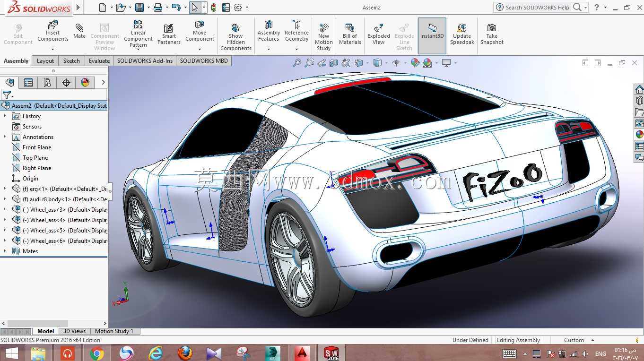Click the Windows Start button
The width and height of the screenshot is (644, 361).
[x=11, y=353]
